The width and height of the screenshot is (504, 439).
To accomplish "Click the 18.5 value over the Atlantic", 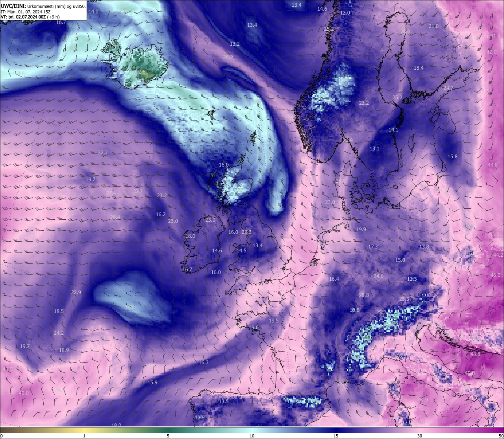I will (59, 311).
